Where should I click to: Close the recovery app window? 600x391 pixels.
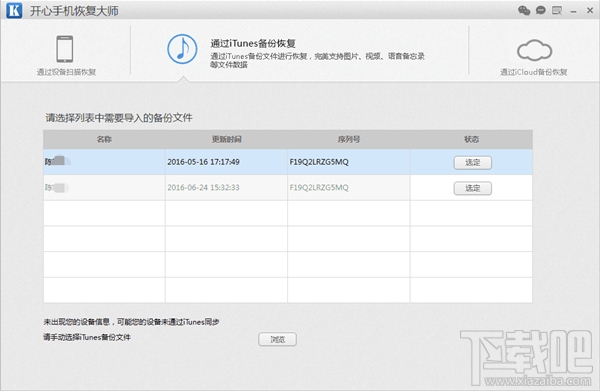[x=590, y=11]
